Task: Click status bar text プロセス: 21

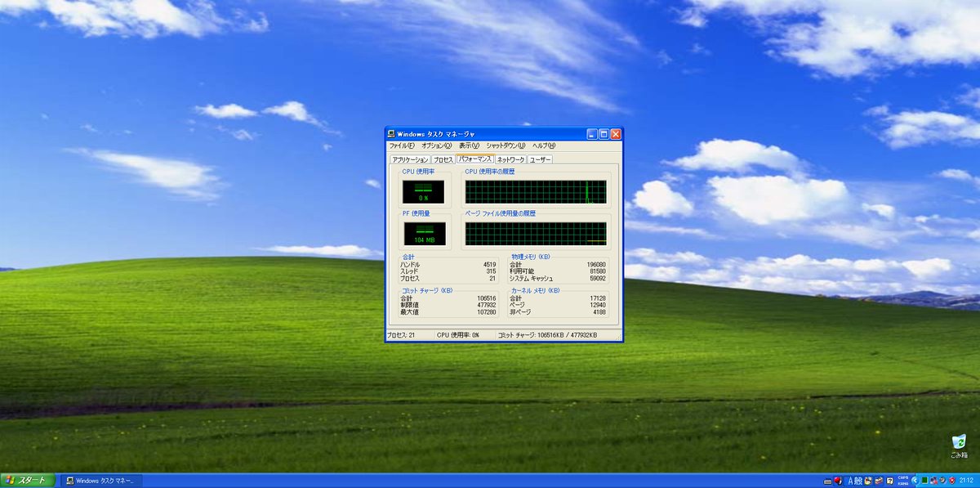Action: click(401, 335)
